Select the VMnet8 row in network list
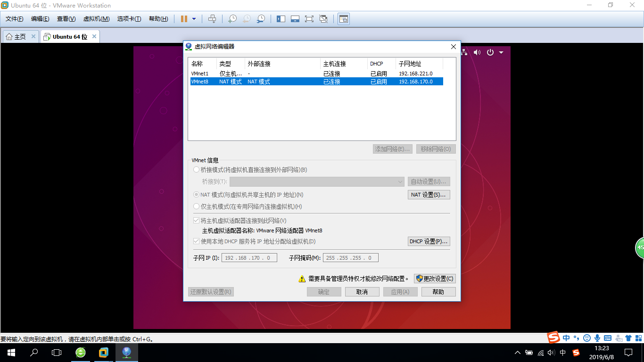The height and width of the screenshot is (362, 644). [x=316, y=82]
